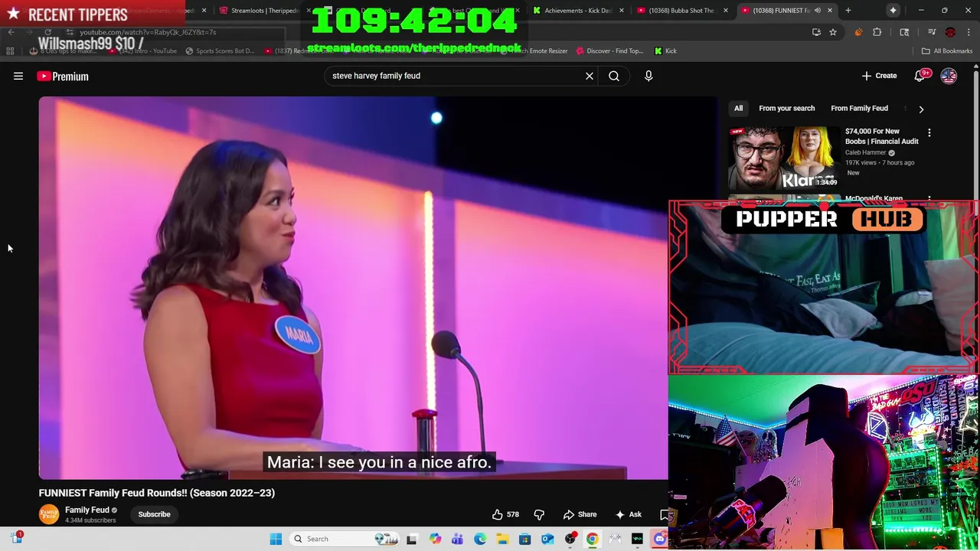Screen dimensions: 980x551
Task: Open Task View on the taskbar
Action: 411,539
